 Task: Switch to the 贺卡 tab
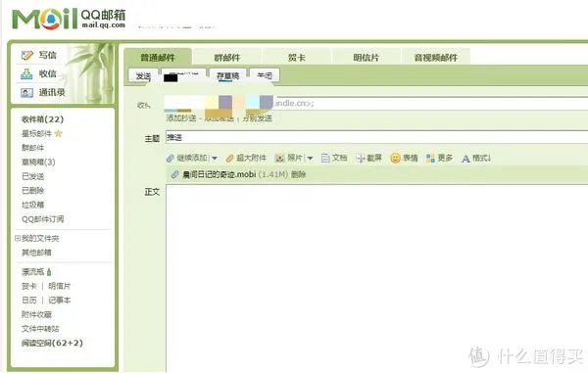coord(297,58)
